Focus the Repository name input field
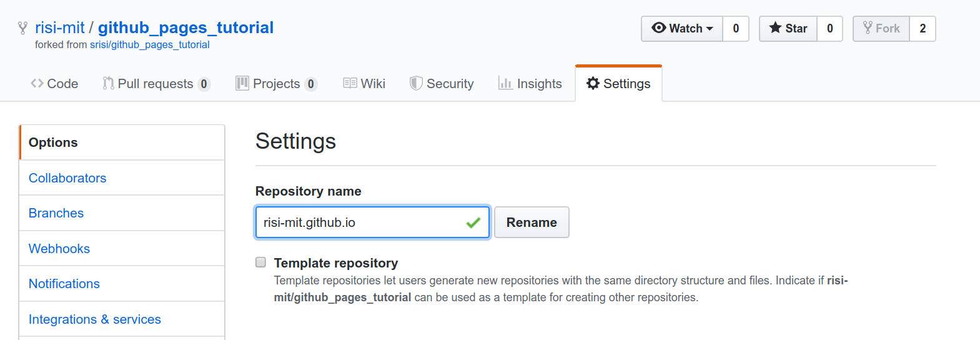This screenshot has height=340, width=980. (x=372, y=222)
